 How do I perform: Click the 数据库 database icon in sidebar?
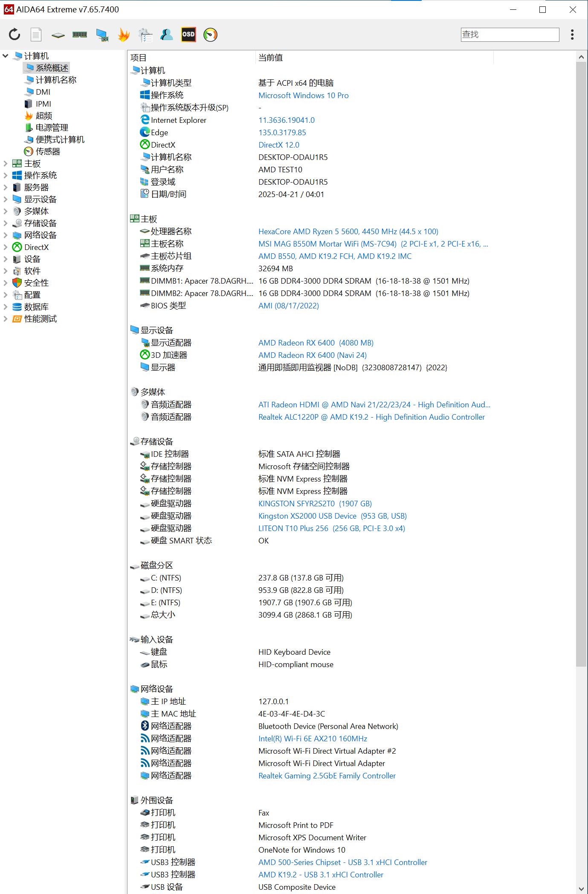click(x=17, y=307)
